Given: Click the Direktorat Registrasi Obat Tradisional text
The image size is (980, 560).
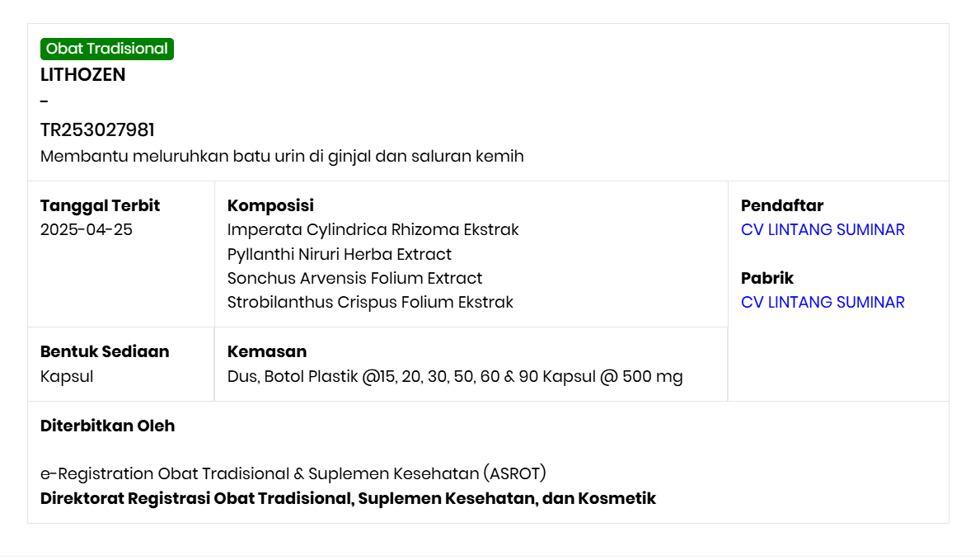Looking at the screenshot, I should tap(348, 498).
